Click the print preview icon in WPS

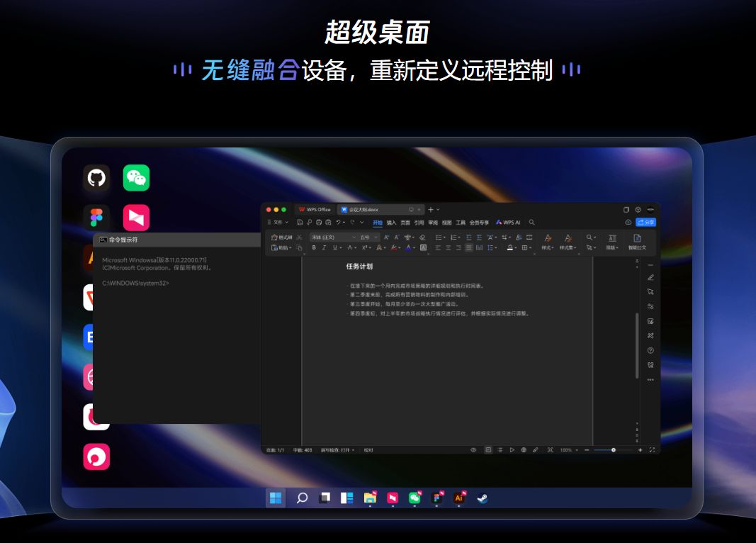click(x=328, y=223)
